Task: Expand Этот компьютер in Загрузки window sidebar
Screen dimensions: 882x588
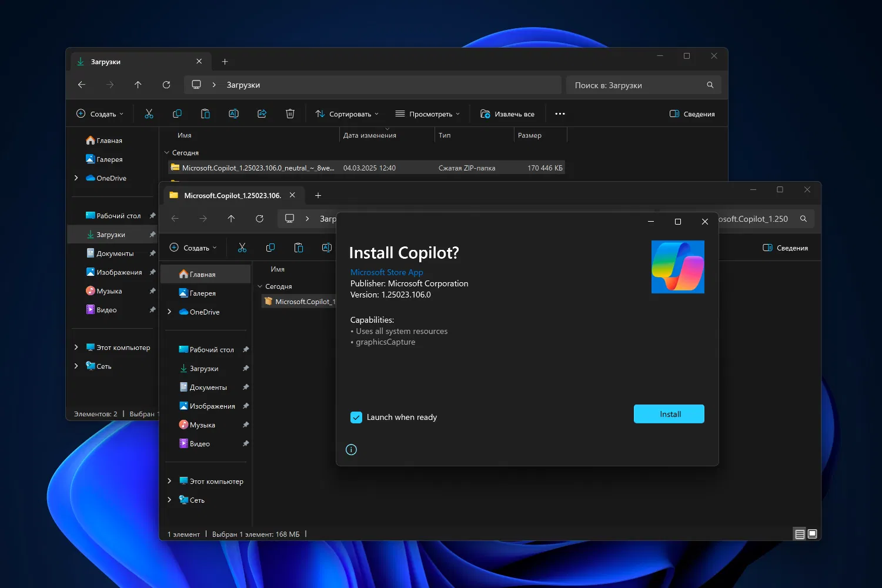Action: (76, 348)
